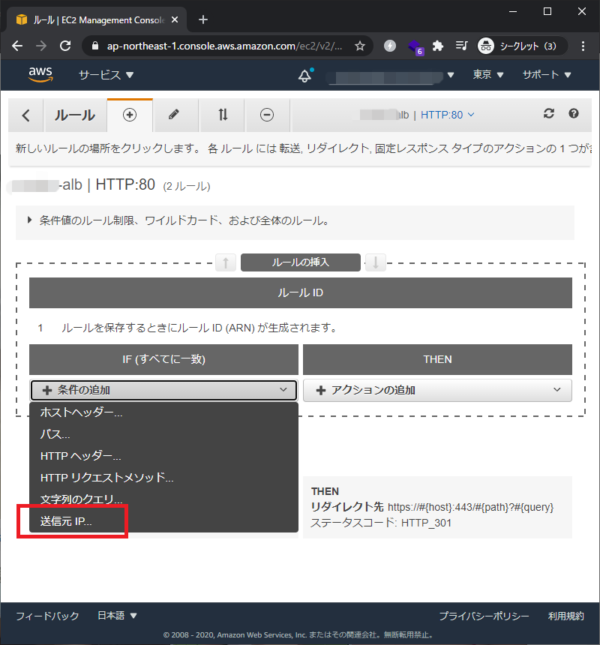
Task: Open the delete rules minus tab
Action: [x=267, y=115]
